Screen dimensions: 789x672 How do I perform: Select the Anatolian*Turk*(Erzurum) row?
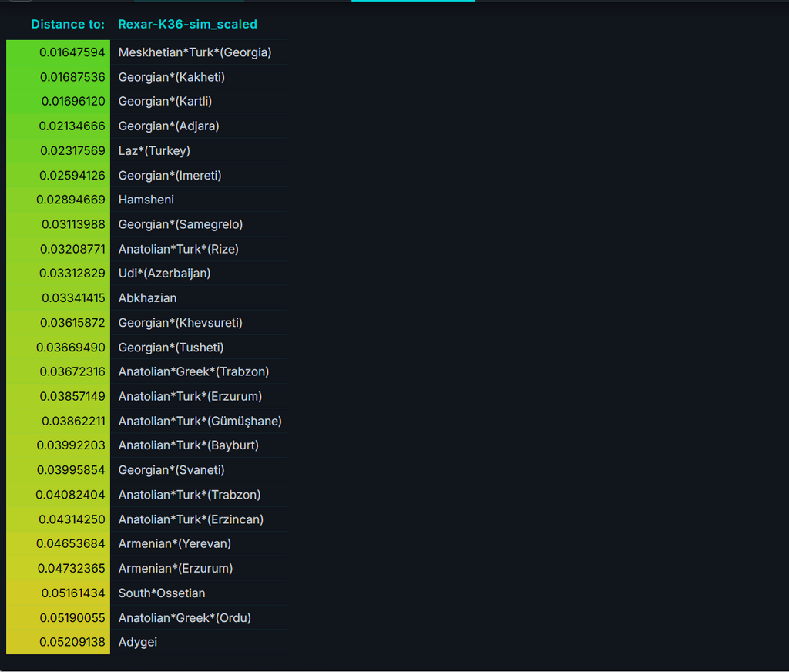pyautogui.click(x=146, y=396)
